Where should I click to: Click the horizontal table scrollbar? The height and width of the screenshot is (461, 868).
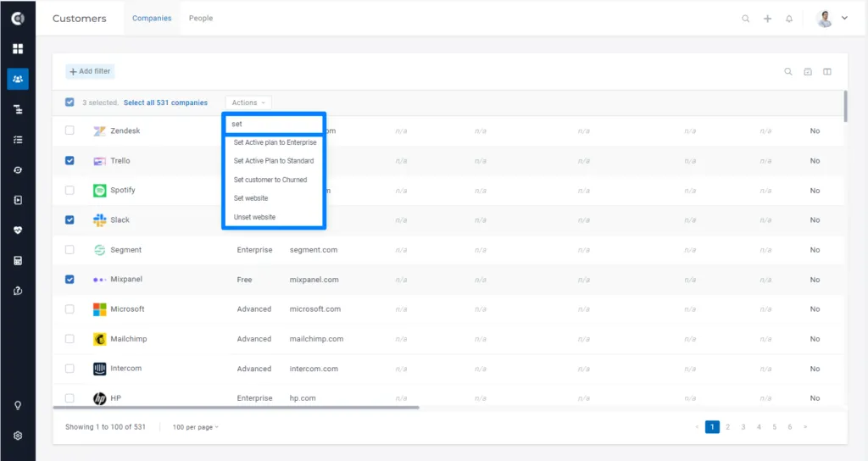[x=236, y=408]
